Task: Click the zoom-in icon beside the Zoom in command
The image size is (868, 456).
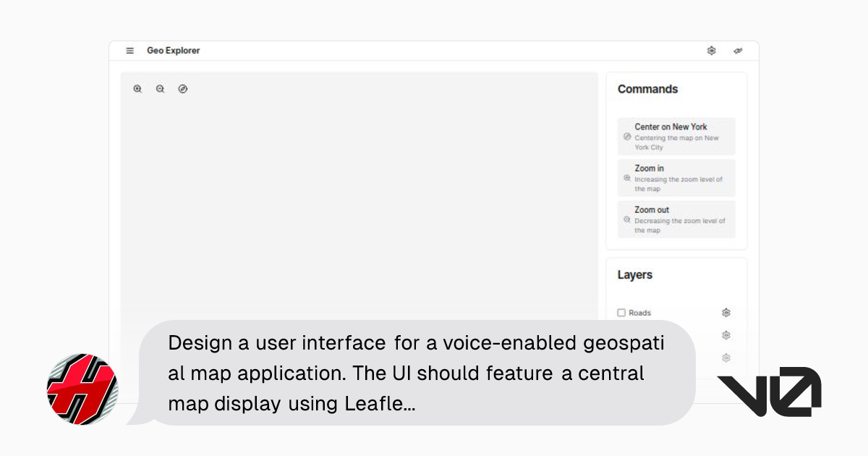Action: pyautogui.click(x=627, y=176)
